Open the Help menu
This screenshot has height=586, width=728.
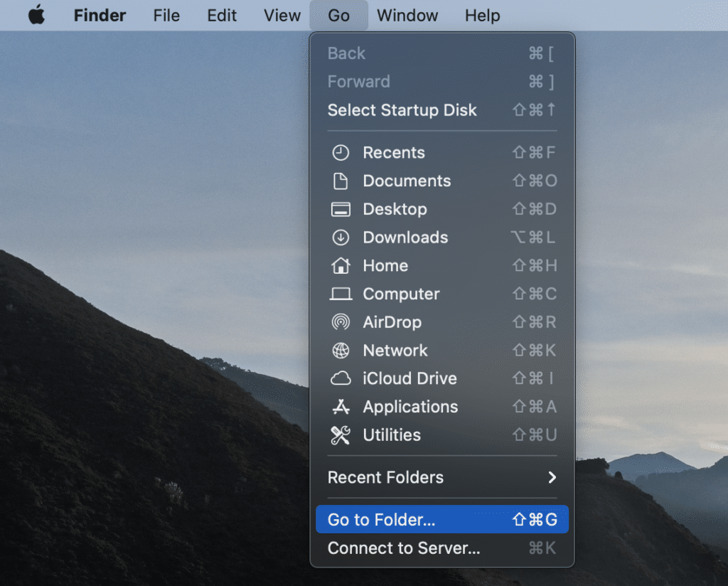click(x=483, y=16)
